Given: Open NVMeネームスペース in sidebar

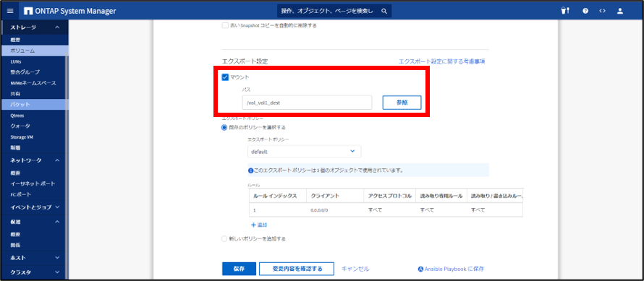Looking at the screenshot, I should pyautogui.click(x=33, y=83).
